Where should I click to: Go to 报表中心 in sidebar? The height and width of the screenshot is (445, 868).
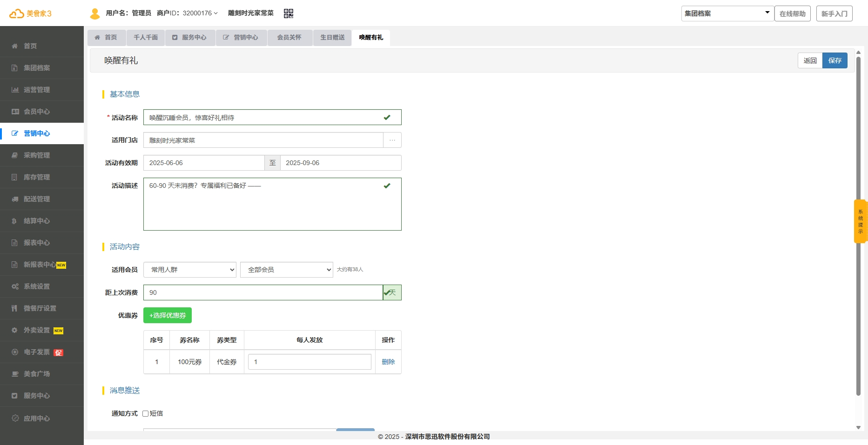(36, 243)
